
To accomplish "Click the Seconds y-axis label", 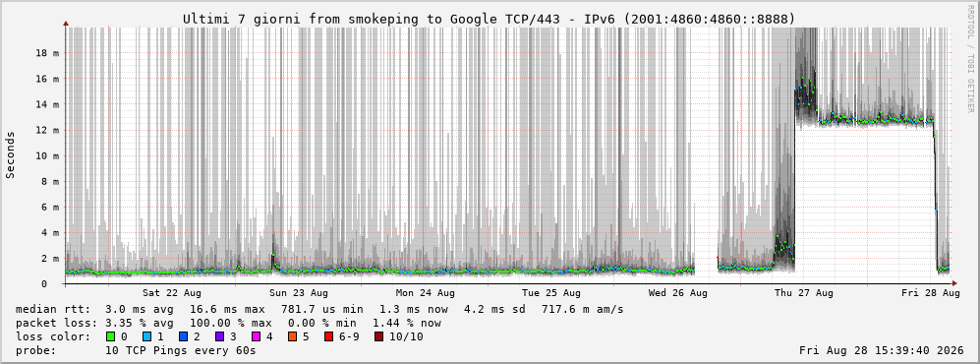I will (x=11, y=155).
